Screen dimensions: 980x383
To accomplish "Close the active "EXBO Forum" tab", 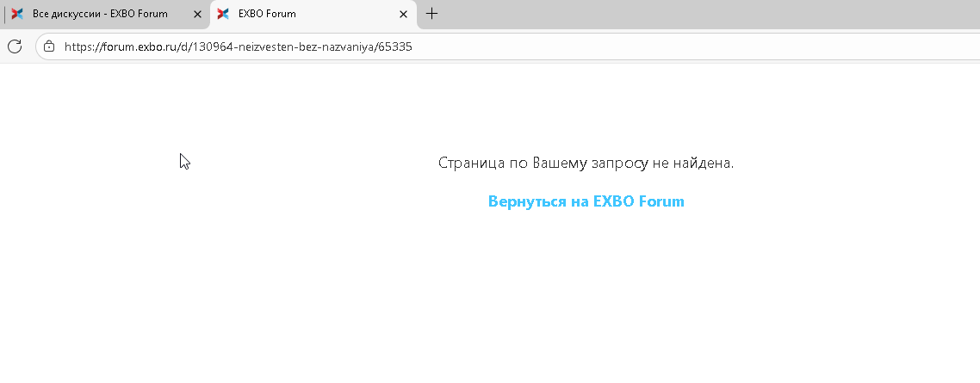I will pos(403,14).
